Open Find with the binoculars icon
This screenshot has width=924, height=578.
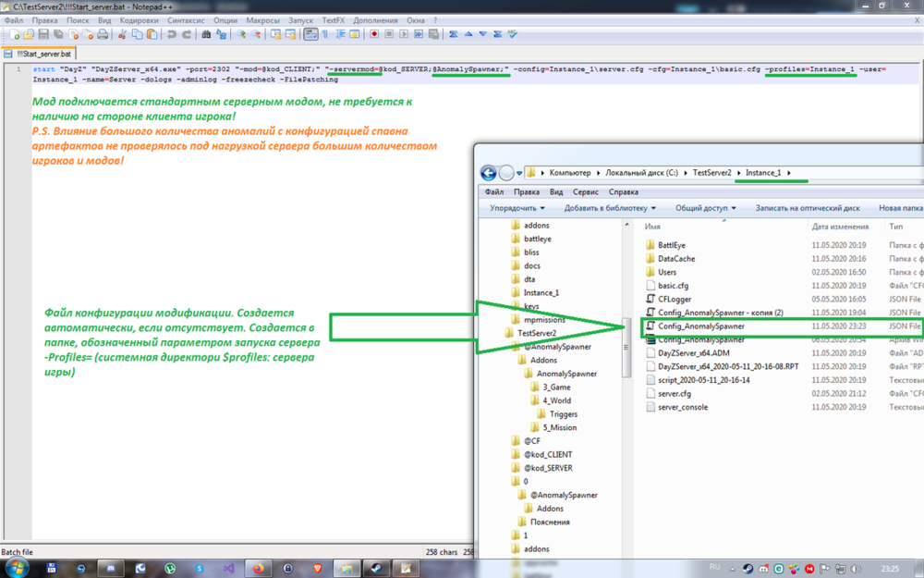[206, 35]
